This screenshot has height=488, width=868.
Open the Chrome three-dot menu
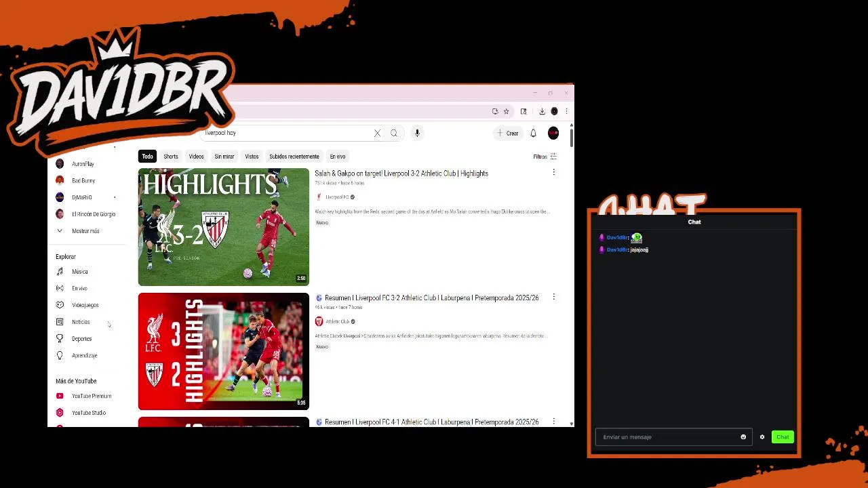pos(566,111)
